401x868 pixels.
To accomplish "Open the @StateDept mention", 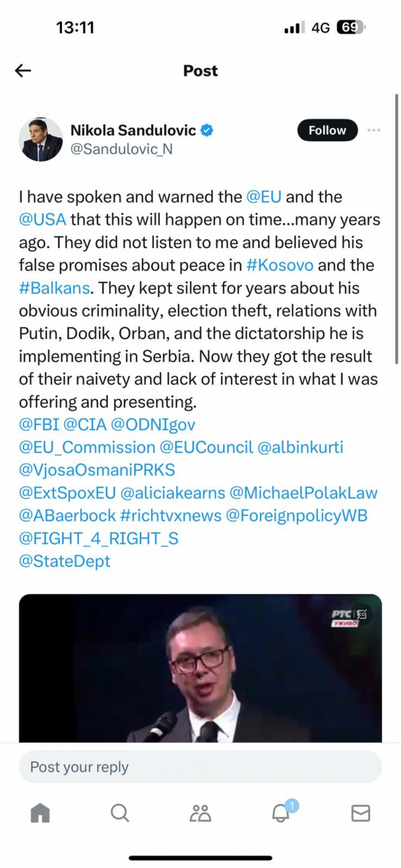I will pyautogui.click(x=65, y=561).
